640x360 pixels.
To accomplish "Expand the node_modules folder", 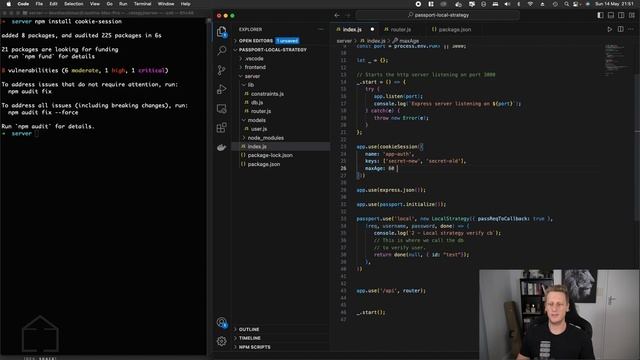I will 266,138.
